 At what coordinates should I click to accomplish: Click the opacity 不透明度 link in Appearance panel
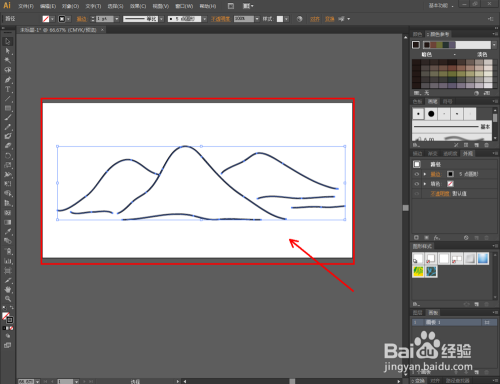440,193
